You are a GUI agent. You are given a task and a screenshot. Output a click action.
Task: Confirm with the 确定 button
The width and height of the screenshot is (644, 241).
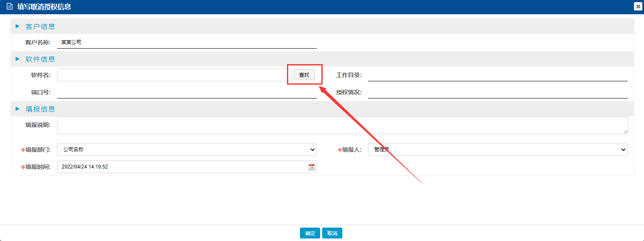coord(310,233)
